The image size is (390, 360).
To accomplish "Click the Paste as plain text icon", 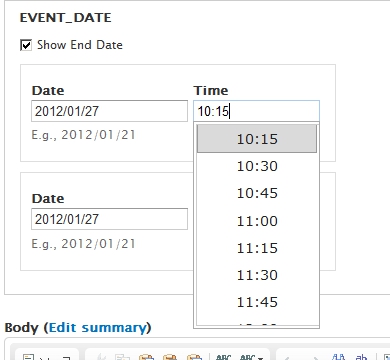I will click(x=170, y=357).
